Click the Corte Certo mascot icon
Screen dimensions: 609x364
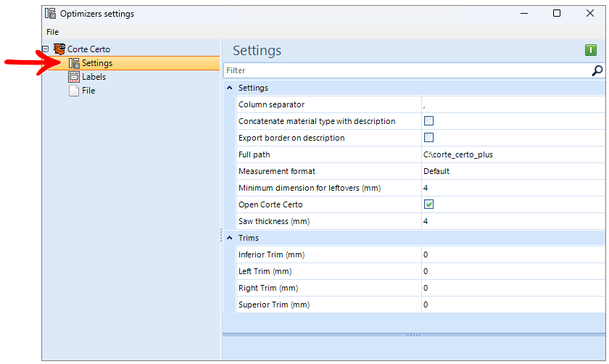(59, 49)
